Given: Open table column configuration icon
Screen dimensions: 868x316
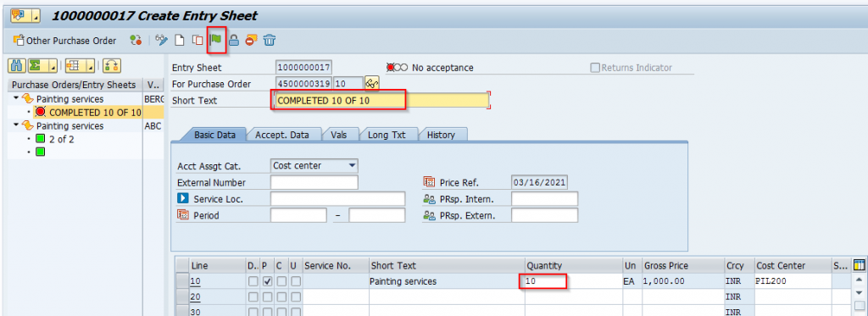Looking at the screenshot, I should pos(860,266).
